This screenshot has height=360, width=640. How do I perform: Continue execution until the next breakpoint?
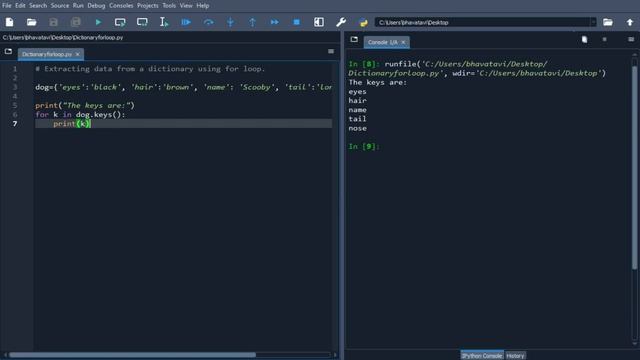click(x=274, y=22)
